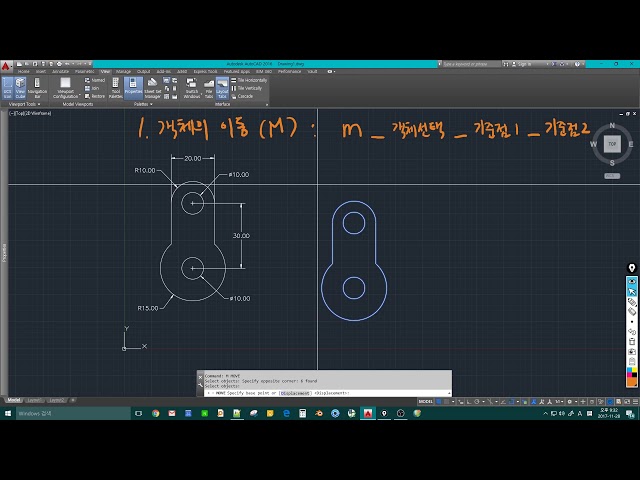Image resolution: width=640 pixels, height=480 pixels.
Task: Open the status bar customization menu icon
Action: tap(635, 402)
